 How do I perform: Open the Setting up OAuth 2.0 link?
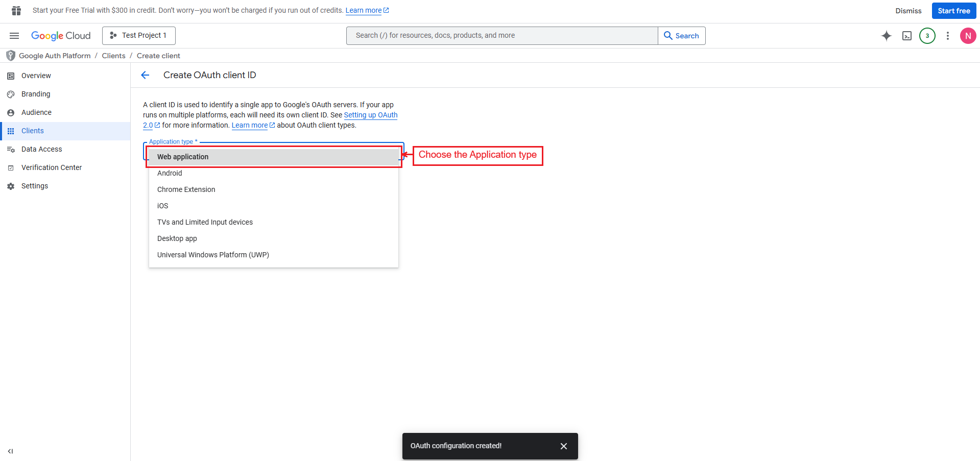point(370,115)
